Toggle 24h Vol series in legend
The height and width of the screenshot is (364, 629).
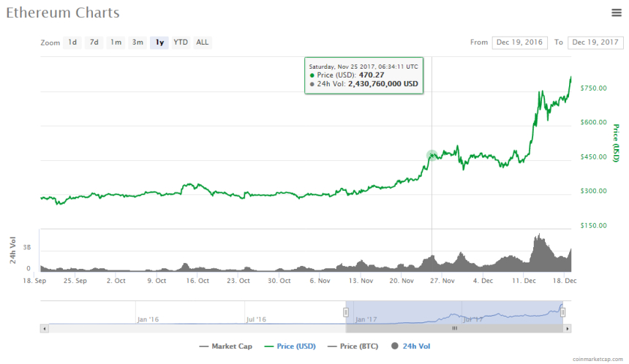coord(411,346)
